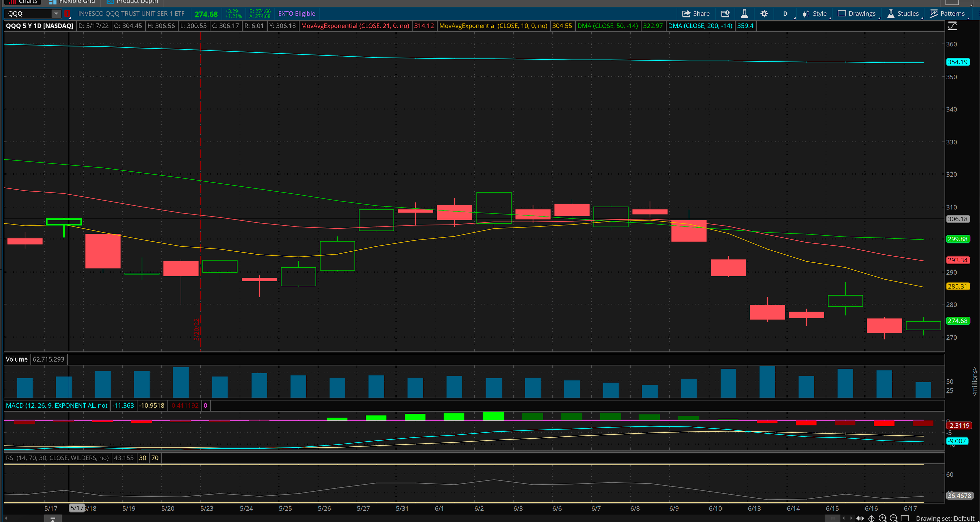Open the Share menu

click(x=696, y=14)
